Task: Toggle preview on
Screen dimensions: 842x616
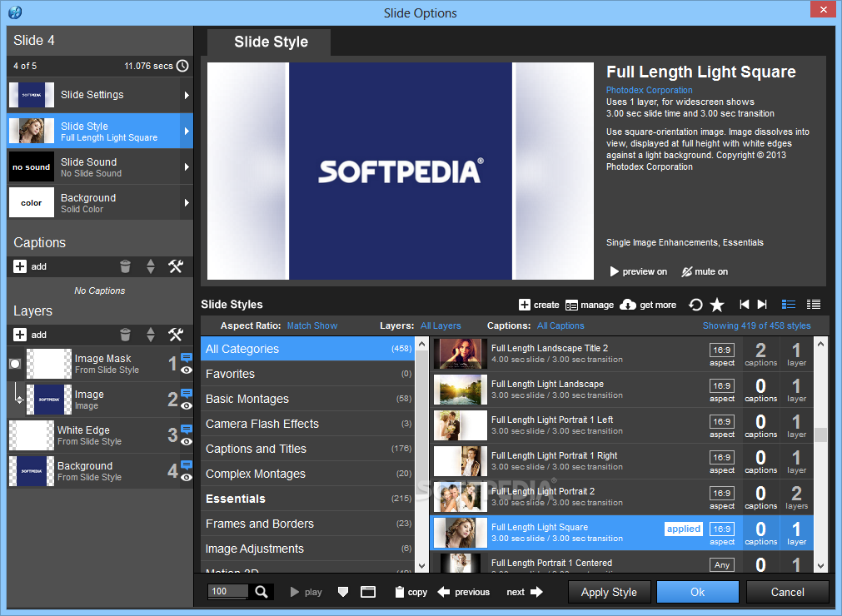Action: (639, 271)
